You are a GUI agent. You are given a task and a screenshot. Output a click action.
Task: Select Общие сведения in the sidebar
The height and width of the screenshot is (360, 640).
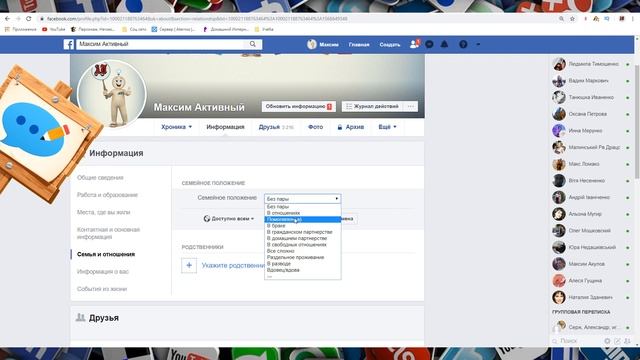100,178
